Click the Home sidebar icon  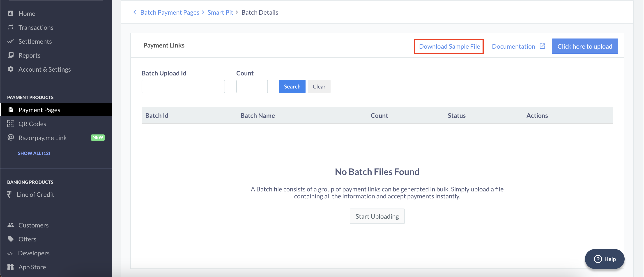pos(11,13)
